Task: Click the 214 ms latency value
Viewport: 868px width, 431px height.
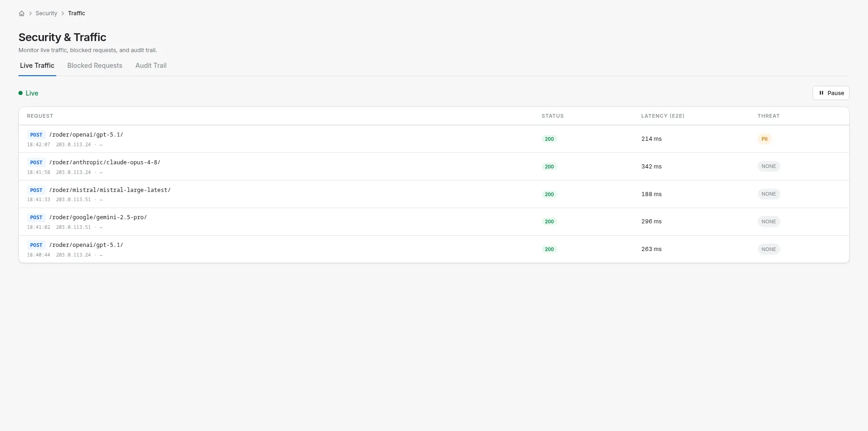Action: (x=651, y=139)
